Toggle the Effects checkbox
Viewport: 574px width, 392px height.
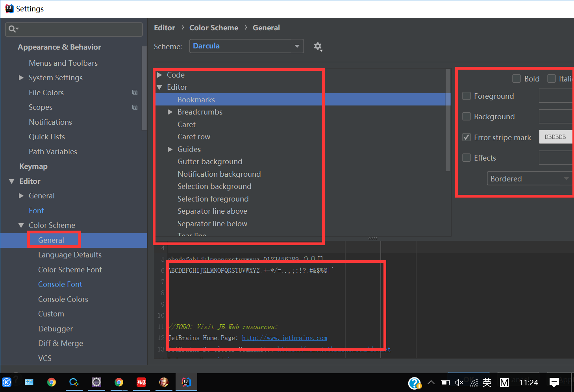[467, 158]
